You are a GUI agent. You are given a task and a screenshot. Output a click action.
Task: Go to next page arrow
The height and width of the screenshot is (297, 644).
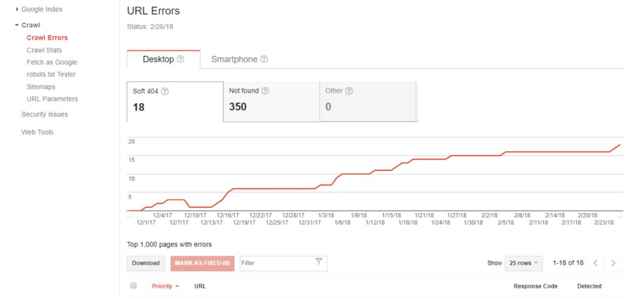pyautogui.click(x=614, y=263)
